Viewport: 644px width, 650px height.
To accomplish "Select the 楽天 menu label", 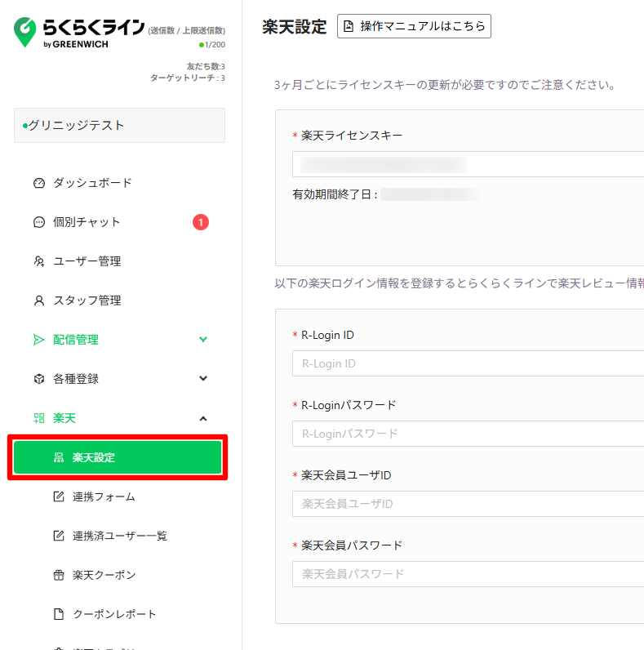I will click(x=64, y=418).
